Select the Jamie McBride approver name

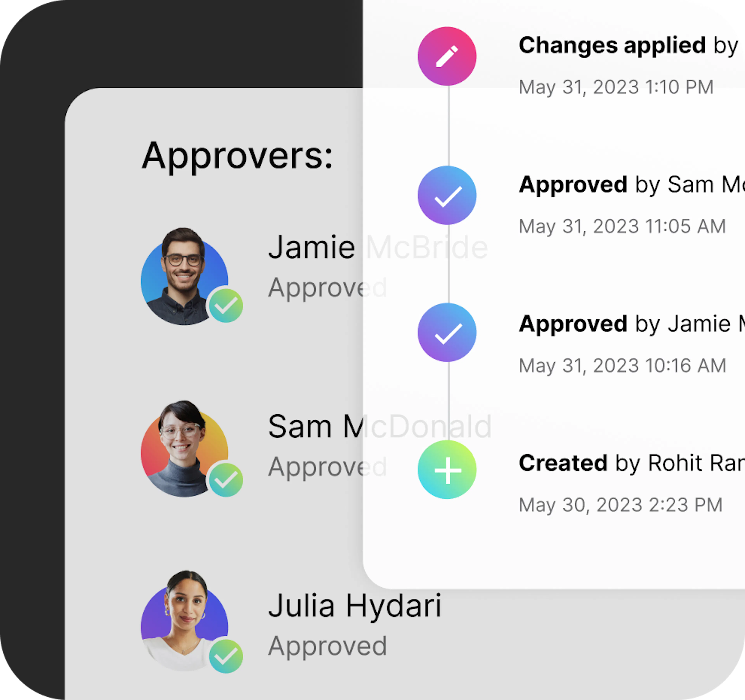click(378, 247)
